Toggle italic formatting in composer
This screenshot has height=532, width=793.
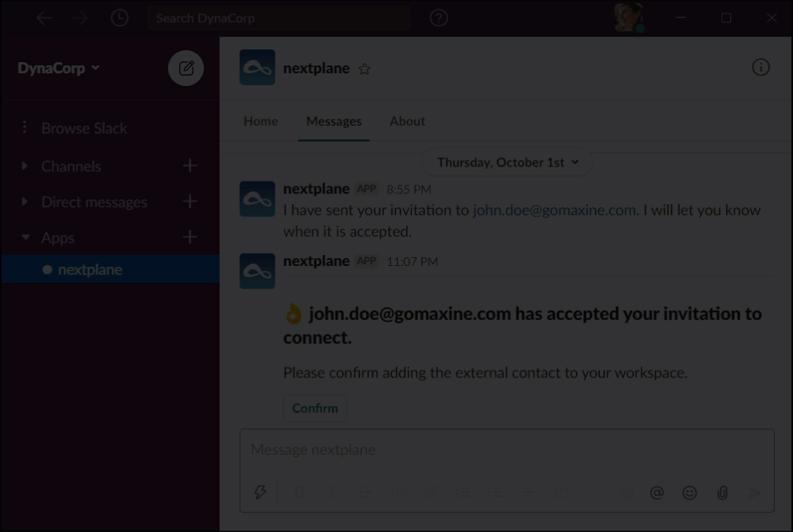[332, 492]
